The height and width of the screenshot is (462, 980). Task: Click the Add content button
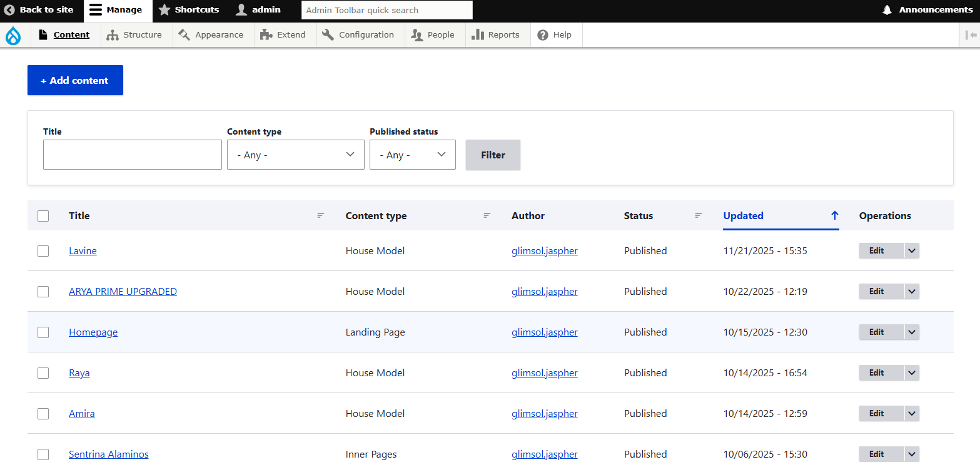point(75,80)
